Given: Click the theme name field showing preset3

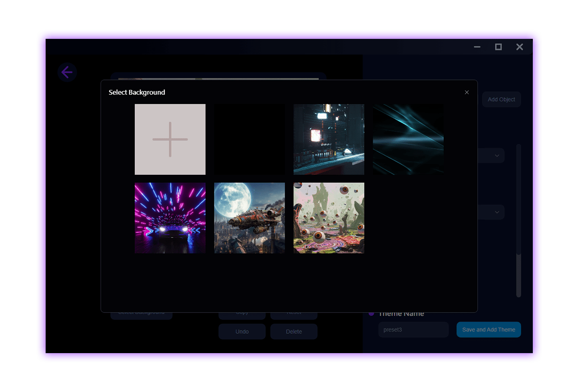Looking at the screenshot, I should click(x=413, y=330).
